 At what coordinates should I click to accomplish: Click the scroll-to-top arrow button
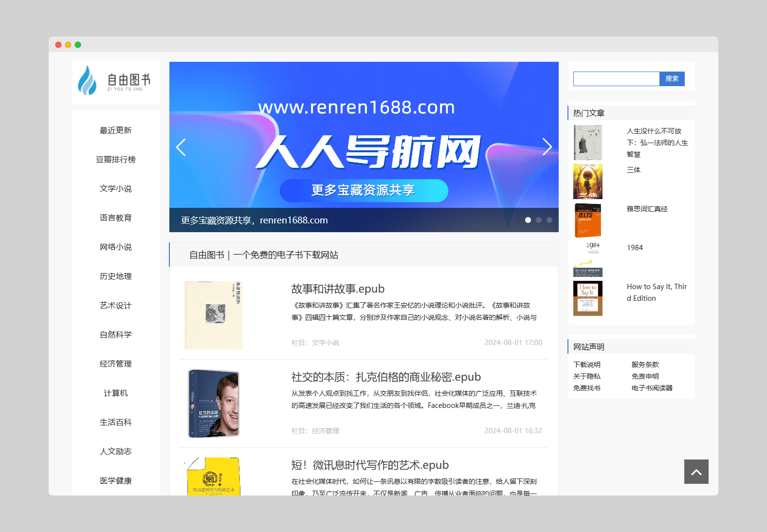(x=696, y=472)
